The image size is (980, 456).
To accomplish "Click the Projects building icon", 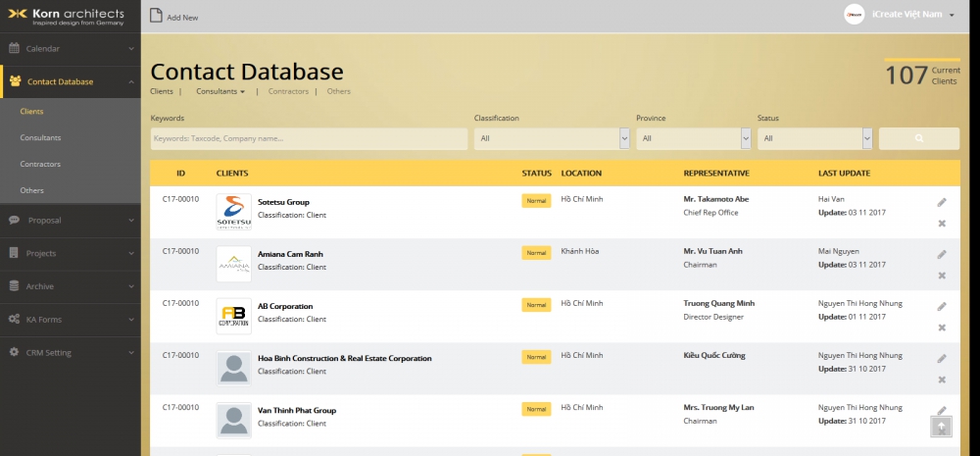I will (x=14, y=253).
